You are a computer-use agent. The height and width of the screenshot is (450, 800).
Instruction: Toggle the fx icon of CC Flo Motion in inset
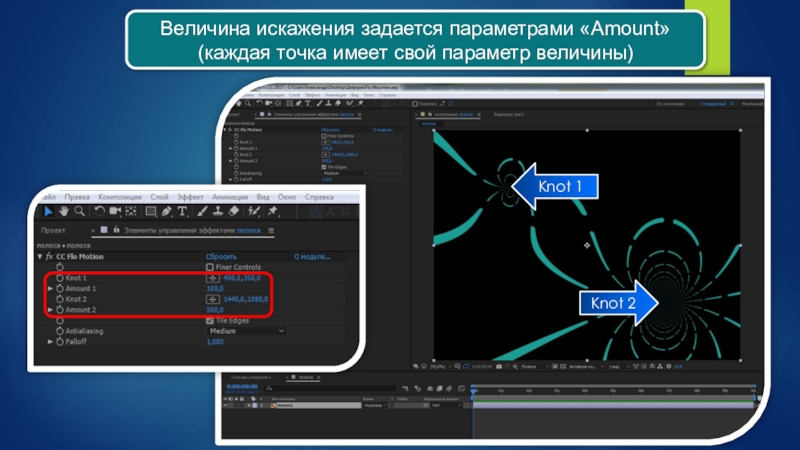click(49, 257)
